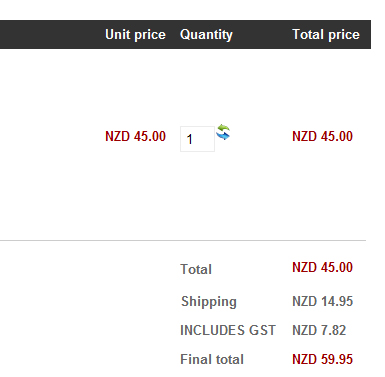
Task: Click the INCLUDES GST label
Action: [228, 330]
